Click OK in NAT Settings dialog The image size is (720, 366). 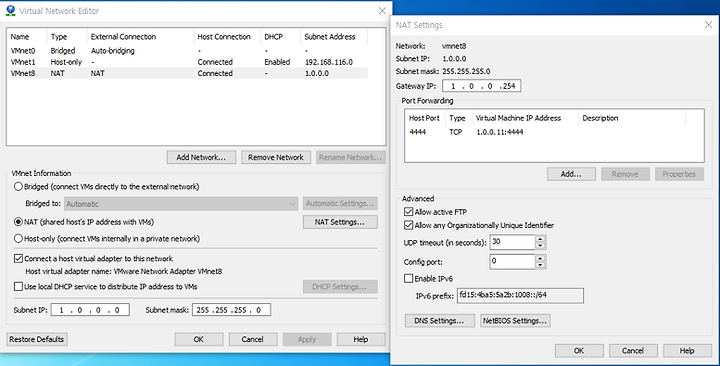pyautogui.click(x=579, y=350)
